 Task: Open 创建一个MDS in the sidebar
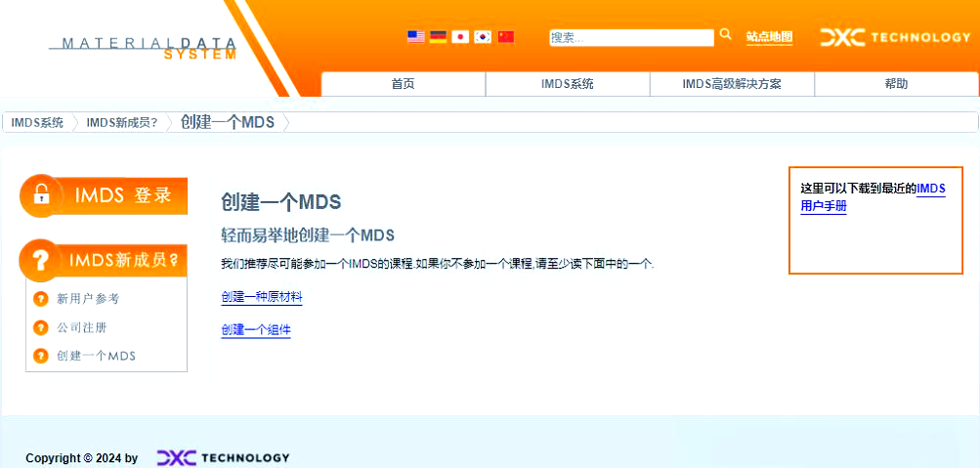pos(97,357)
